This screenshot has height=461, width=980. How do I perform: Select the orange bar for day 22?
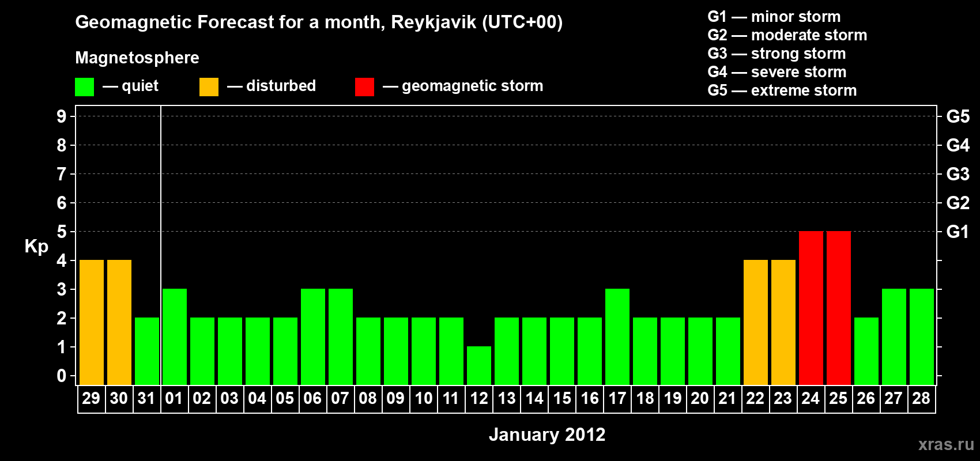[756, 322]
